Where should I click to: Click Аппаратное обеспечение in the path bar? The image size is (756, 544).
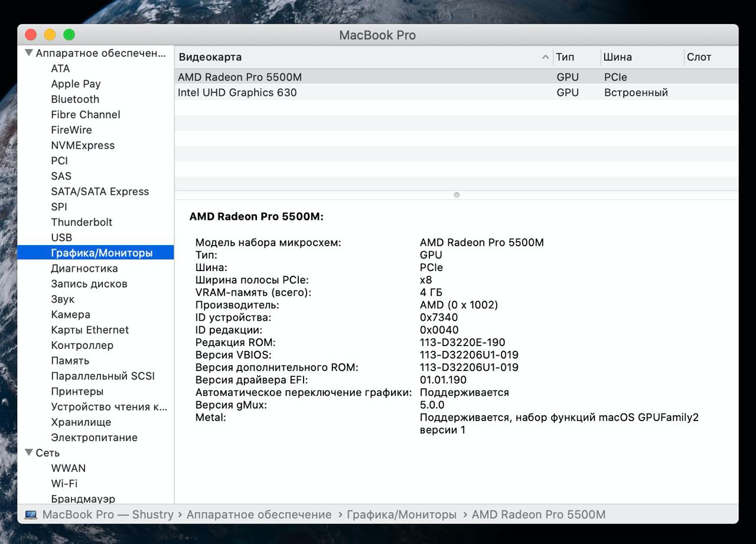(x=259, y=514)
